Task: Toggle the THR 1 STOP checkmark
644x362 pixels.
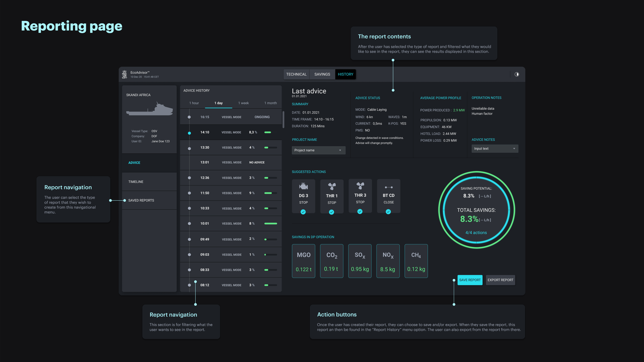Action: (x=332, y=212)
